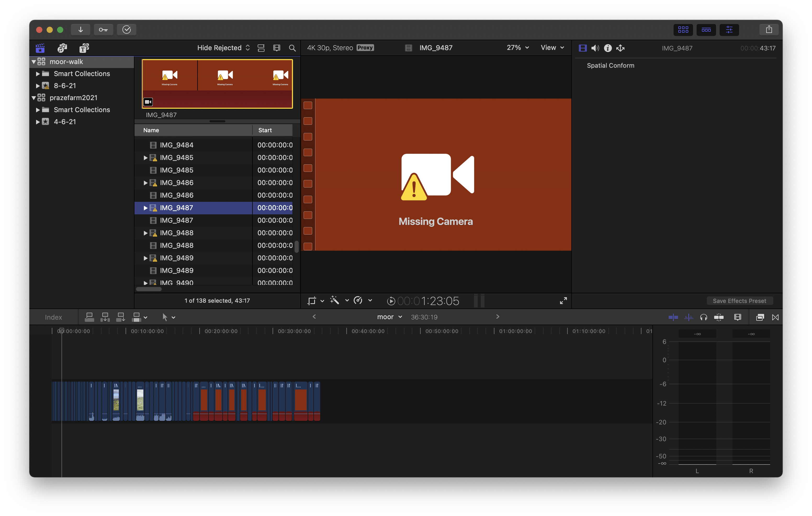Open the Audio inspector speaker tab

(x=595, y=48)
